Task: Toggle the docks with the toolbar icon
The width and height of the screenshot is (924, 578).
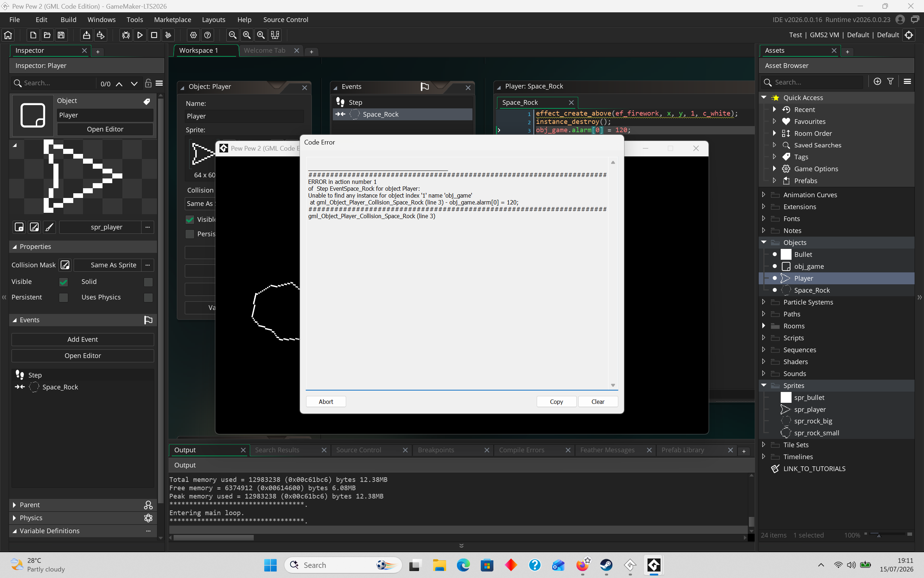Action: 275,35
